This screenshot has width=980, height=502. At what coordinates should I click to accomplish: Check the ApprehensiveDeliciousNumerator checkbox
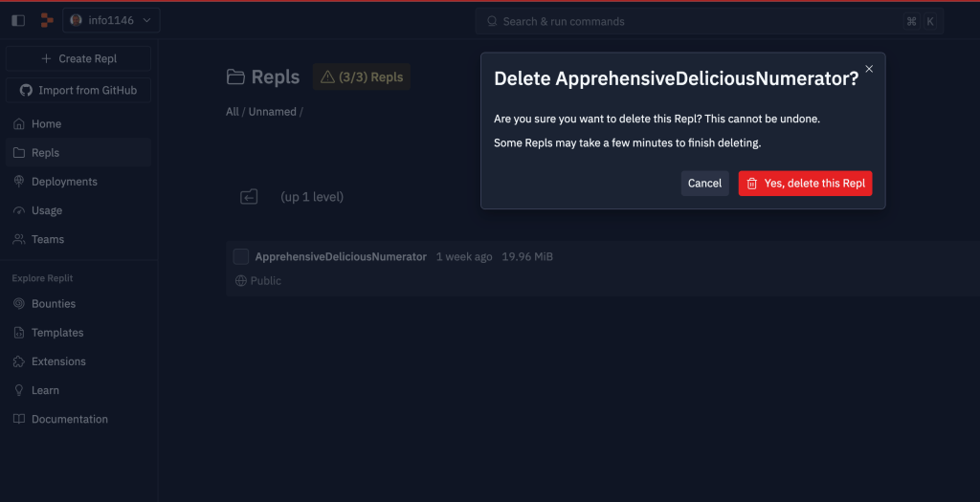pyautogui.click(x=240, y=256)
